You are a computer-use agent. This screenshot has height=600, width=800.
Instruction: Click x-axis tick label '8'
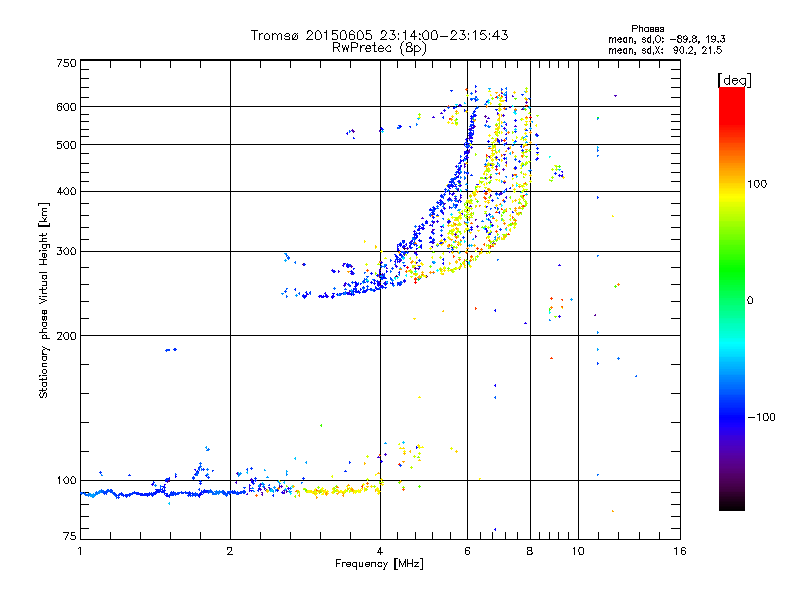(530, 551)
